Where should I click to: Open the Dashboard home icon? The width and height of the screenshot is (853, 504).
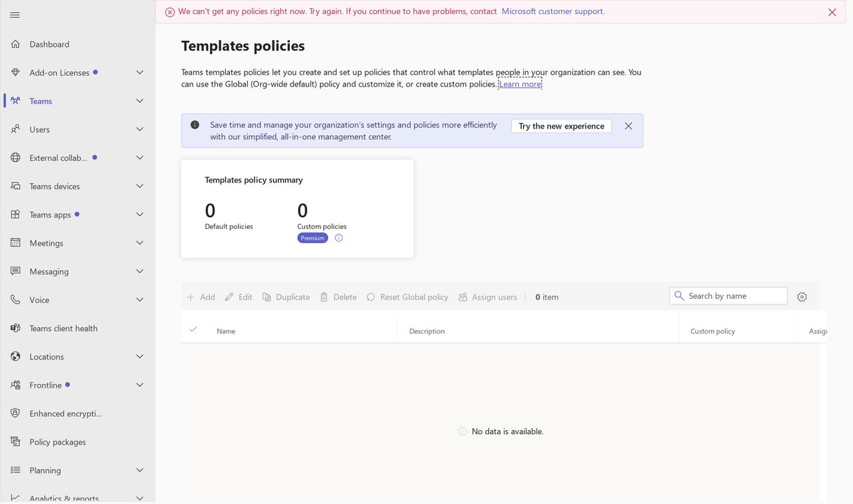pos(15,44)
